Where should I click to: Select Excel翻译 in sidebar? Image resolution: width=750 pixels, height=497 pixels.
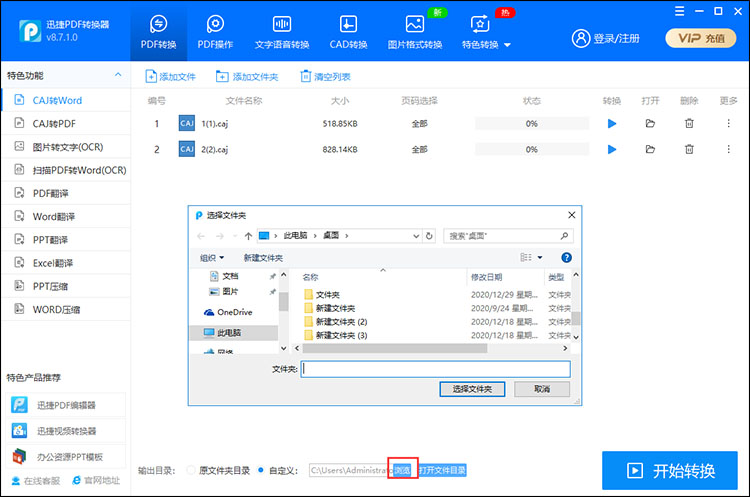pyautogui.click(x=66, y=263)
